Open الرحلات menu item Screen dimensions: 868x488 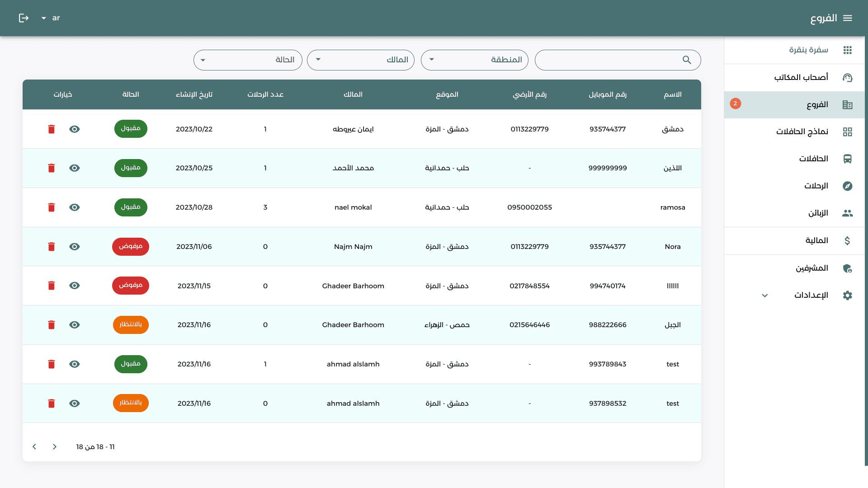point(794,186)
